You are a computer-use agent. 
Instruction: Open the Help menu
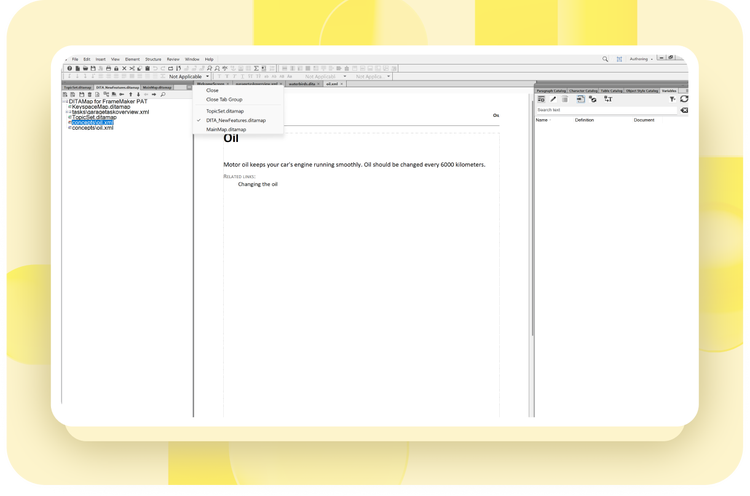[x=209, y=59]
